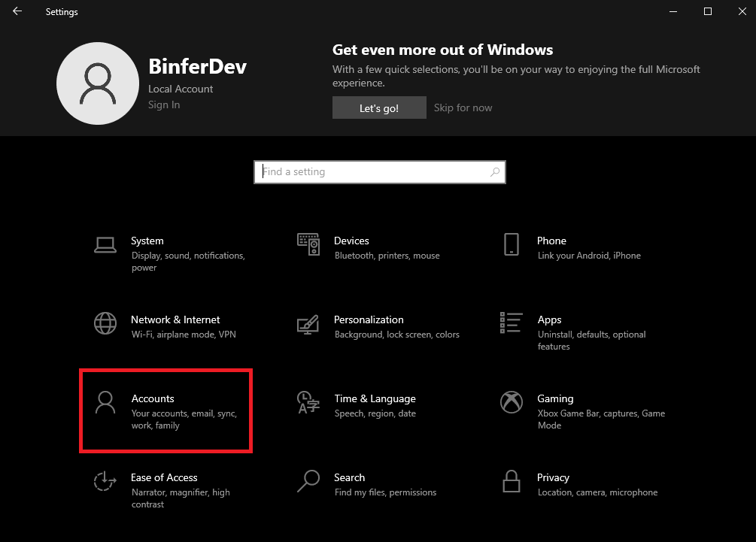Click the System laptop icon

(105, 245)
